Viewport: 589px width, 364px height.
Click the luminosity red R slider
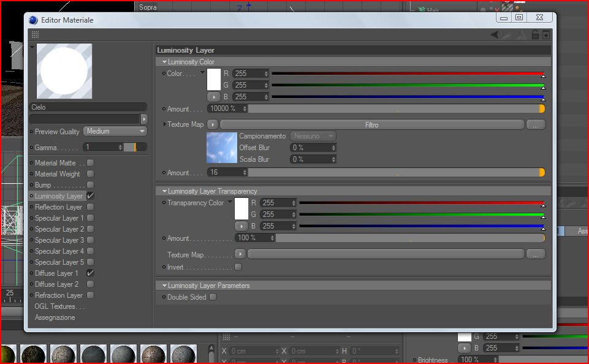click(408, 74)
